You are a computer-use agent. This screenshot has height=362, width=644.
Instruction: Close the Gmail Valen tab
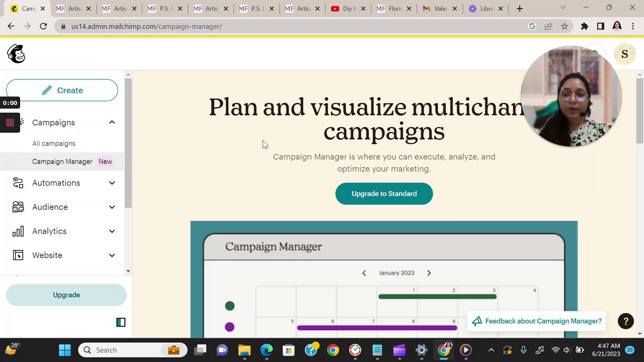455,9
